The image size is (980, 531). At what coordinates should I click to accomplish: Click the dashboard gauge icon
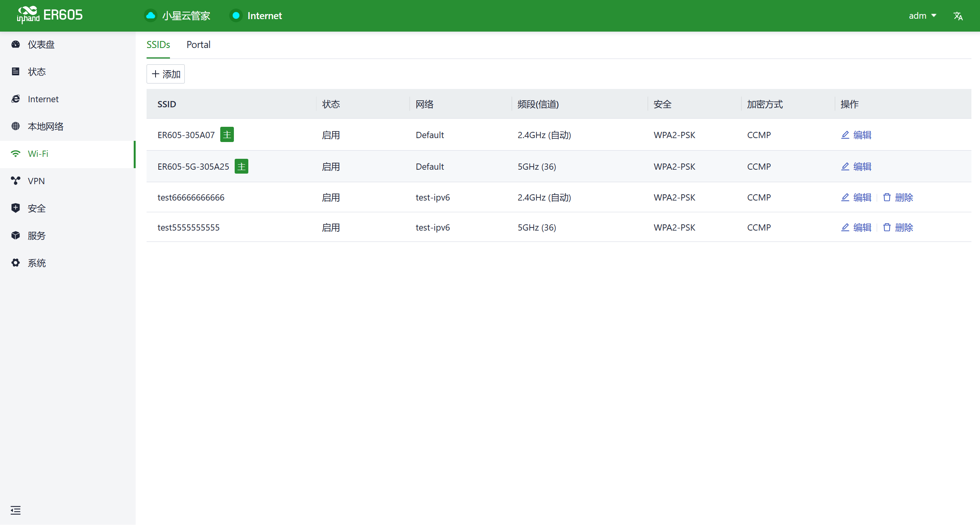tap(16, 44)
